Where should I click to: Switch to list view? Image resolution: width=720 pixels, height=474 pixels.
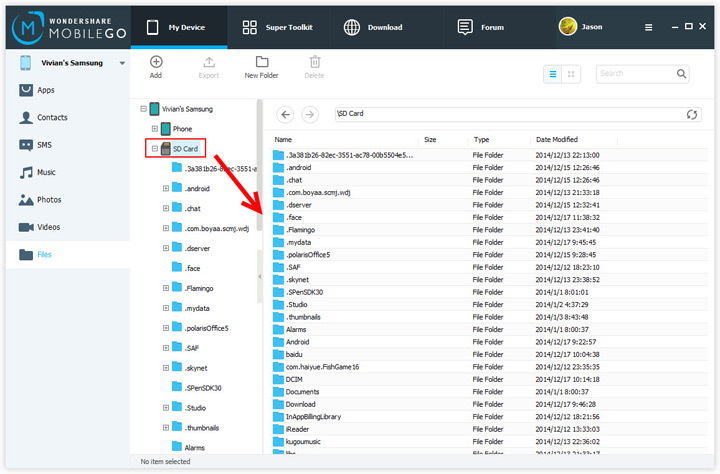tap(553, 74)
